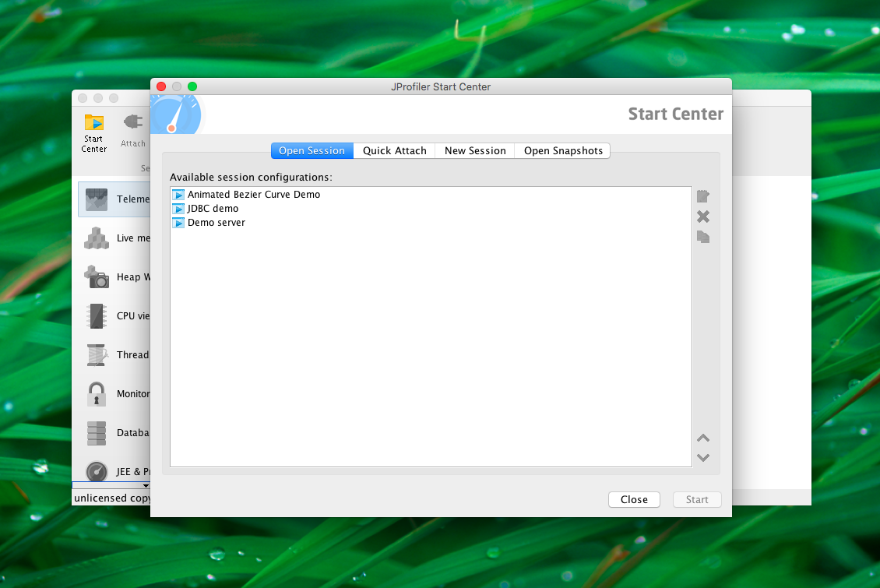Click the edit session icon beside the list
Image resolution: width=880 pixels, height=588 pixels.
click(703, 196)
